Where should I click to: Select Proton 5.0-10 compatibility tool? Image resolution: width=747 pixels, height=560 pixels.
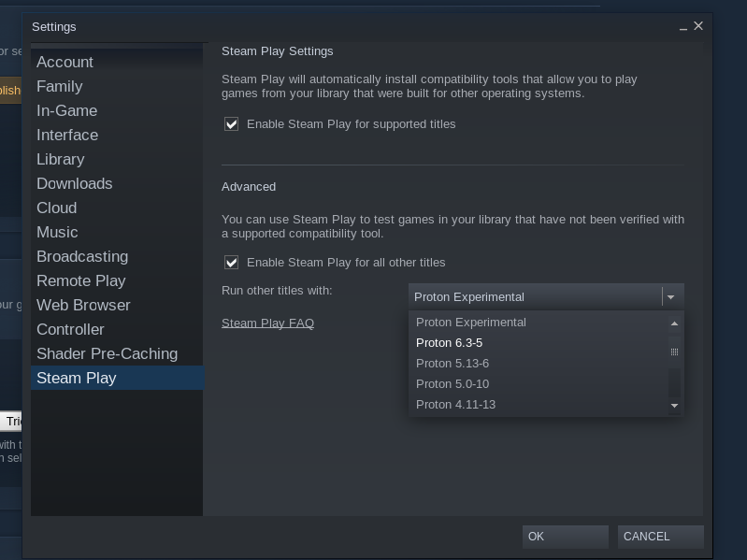click(x=453, y=384)
